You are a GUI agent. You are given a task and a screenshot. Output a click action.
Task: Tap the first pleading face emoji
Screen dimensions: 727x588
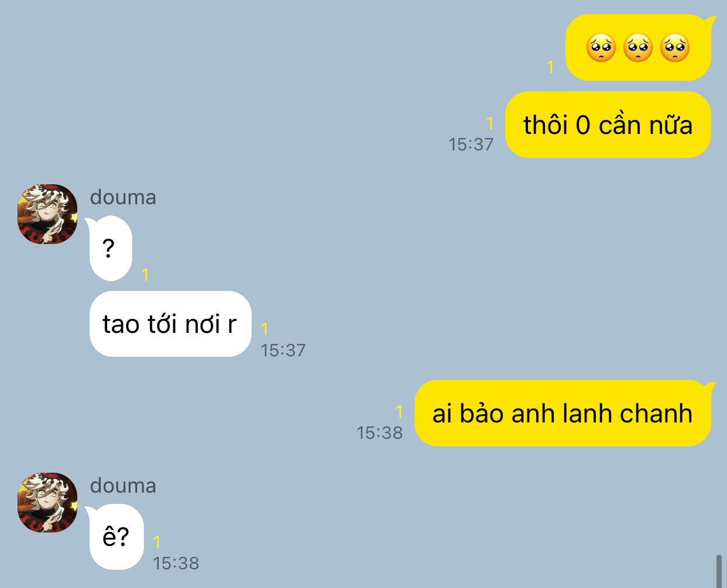(601, 48)
